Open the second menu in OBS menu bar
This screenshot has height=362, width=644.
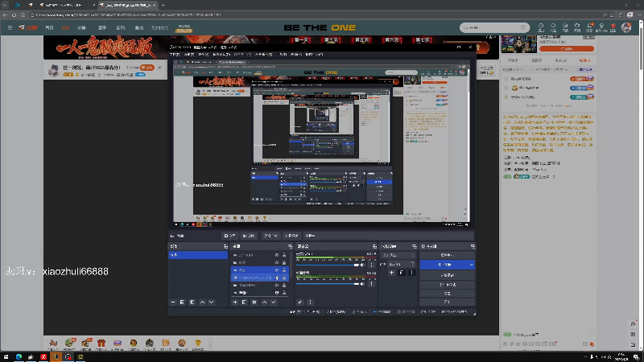(x=189, y=55)
